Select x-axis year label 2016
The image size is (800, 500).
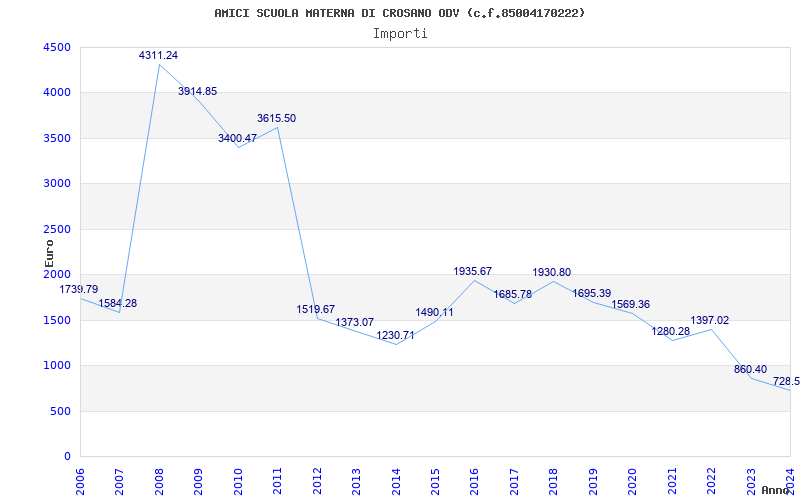(x=474, y=481)
